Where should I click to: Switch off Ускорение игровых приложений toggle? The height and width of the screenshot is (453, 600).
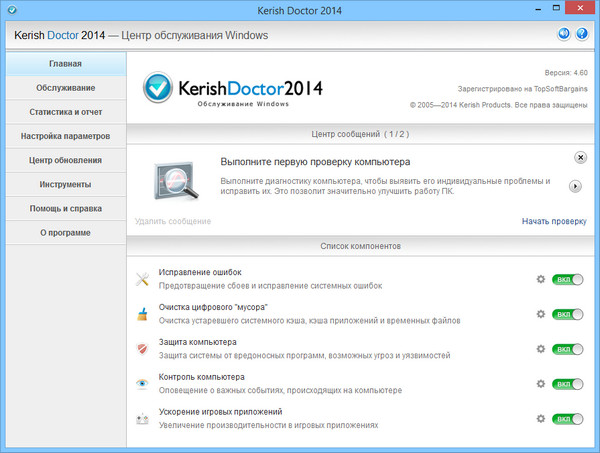pyautogui.click(x=567, y=419)
